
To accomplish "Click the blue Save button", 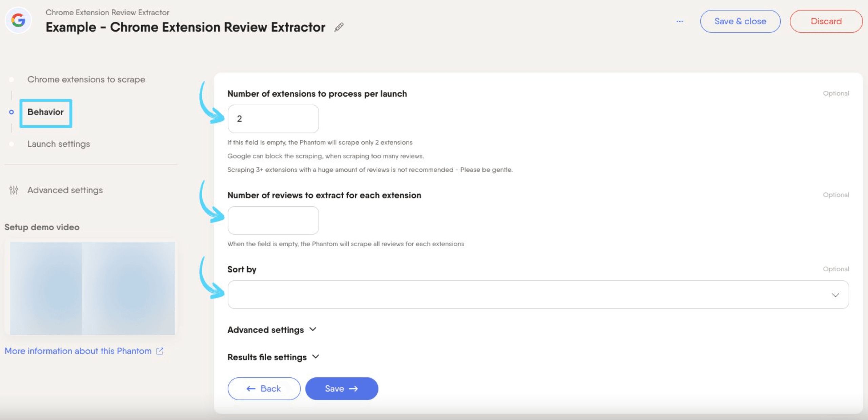I will (342, 388).
